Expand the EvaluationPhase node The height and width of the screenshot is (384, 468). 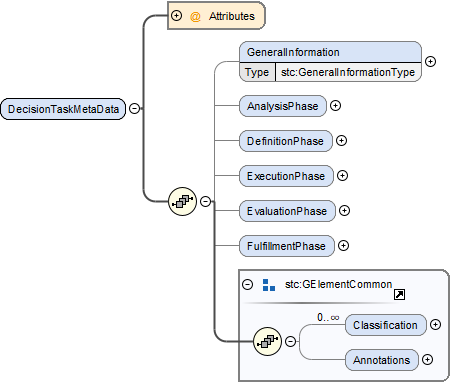(x=344, y=211)
